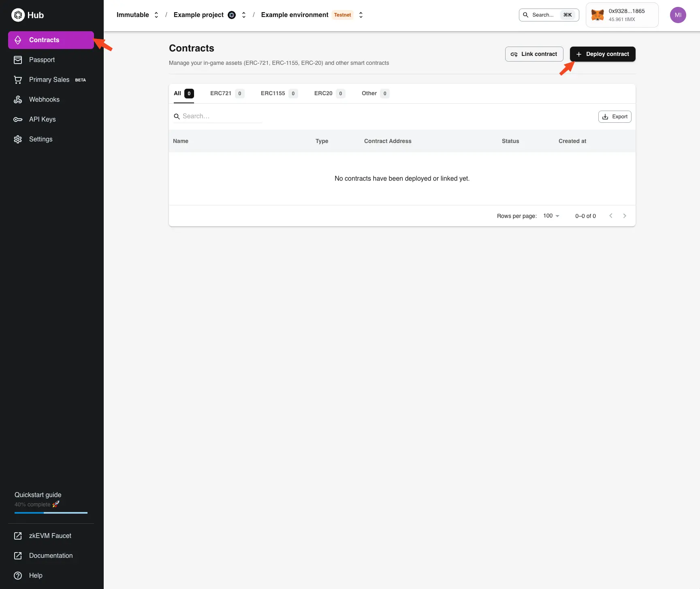Click the Immutable Hub logo
The height and width of the screenshot is (589, 700).
(27, 15)
